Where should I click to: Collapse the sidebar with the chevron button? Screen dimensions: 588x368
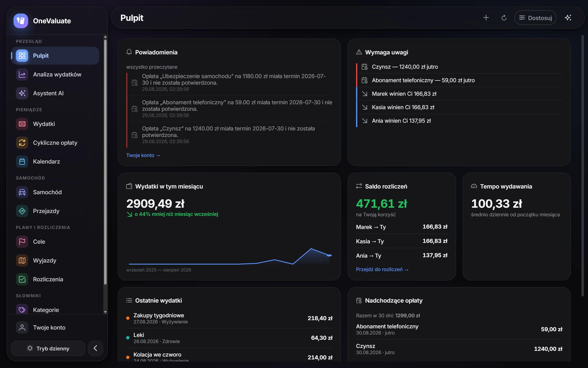point(96,348)
